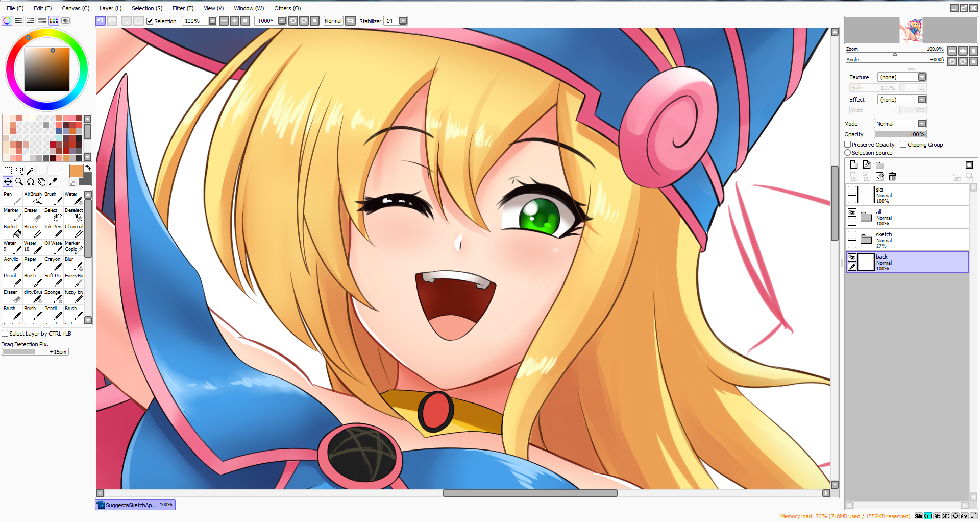Enable Select Layer by CTRL+LB
This screenshot has width=980, height=521.
pyautogui.click(x=5, y=334)
